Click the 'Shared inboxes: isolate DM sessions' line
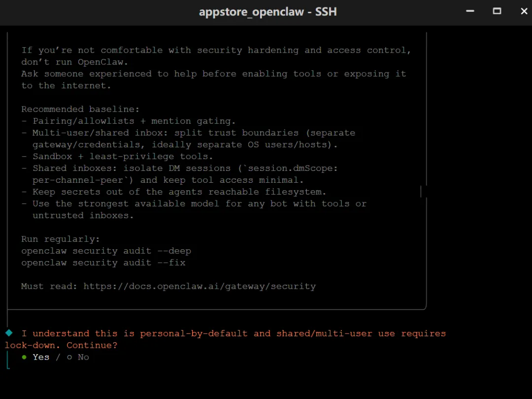The height and width of the screenshot is (399, 532). [179, 168]
